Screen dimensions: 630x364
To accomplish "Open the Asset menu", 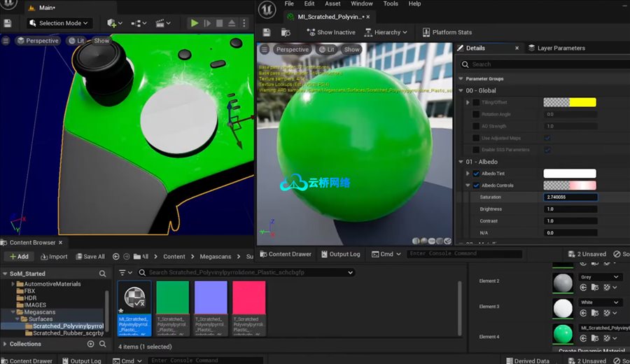I will coord(332,3).
